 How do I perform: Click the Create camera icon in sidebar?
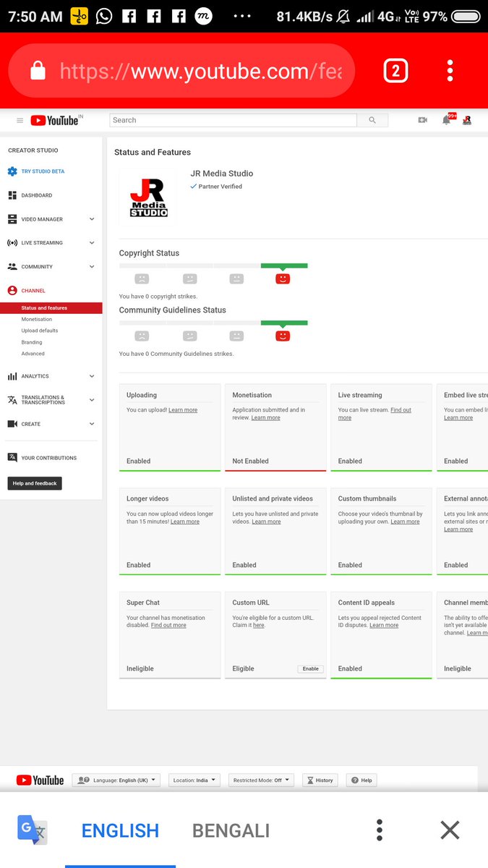pyautogui.click(x=12, y=424)
